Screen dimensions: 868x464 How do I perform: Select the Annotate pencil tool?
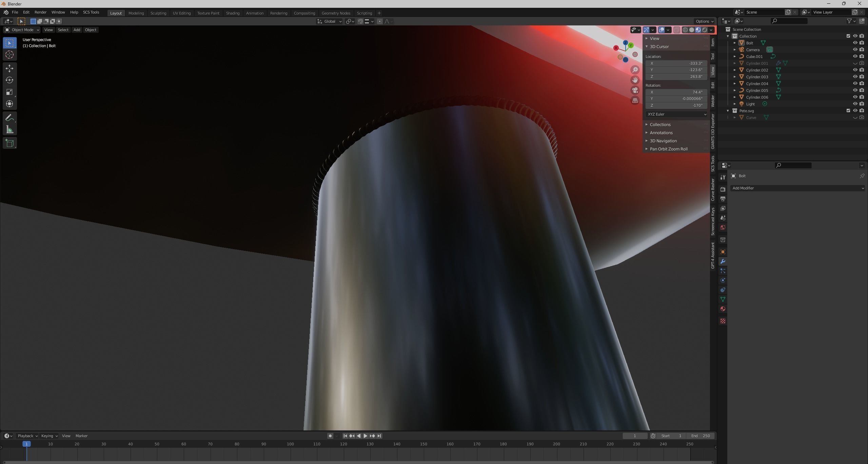click(x=9, y=118)
